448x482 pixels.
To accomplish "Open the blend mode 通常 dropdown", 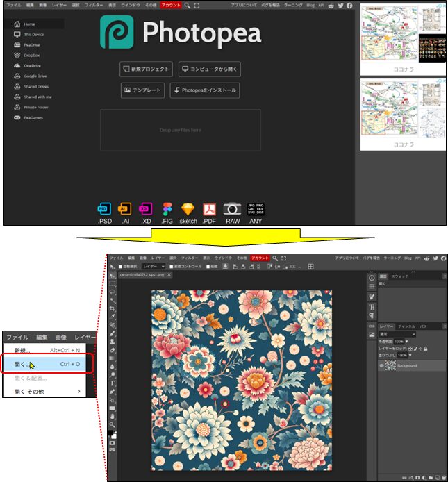I will click(x=397, y=334).
